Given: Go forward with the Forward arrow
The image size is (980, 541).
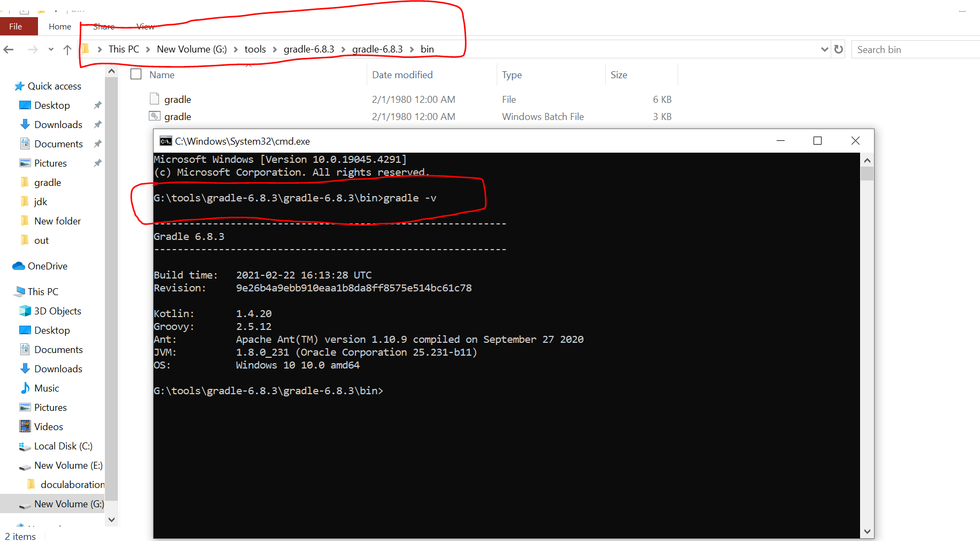Looking at the screenshot, I should pos(33,49).
